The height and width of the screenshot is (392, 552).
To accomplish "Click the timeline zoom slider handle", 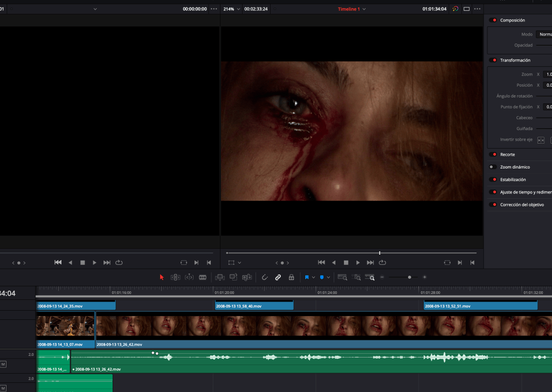I will 410,277.
